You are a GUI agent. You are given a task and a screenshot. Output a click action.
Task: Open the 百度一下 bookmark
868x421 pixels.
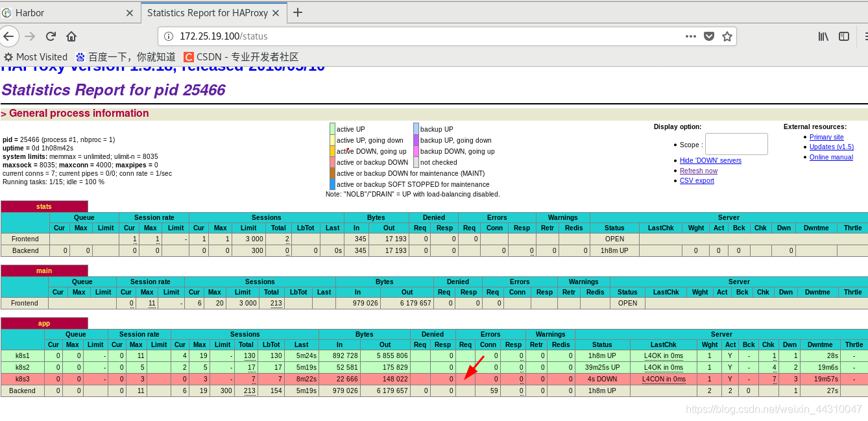tap(126, 57)
